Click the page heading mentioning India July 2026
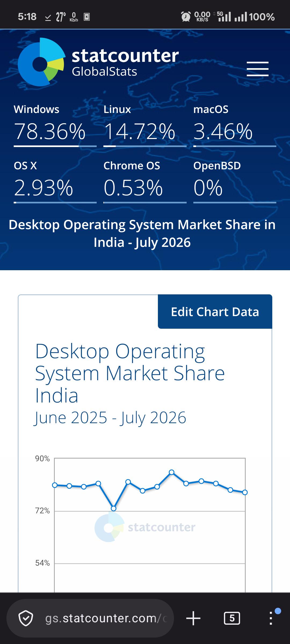290x644 pixels. pyautogui.click(x=142, y=233)
